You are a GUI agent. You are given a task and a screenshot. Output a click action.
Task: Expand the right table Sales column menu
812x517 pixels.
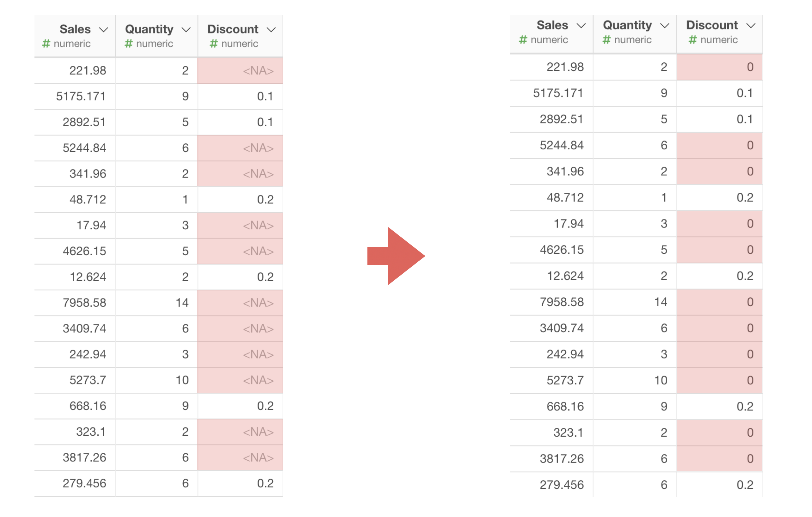tap(581, 26)
